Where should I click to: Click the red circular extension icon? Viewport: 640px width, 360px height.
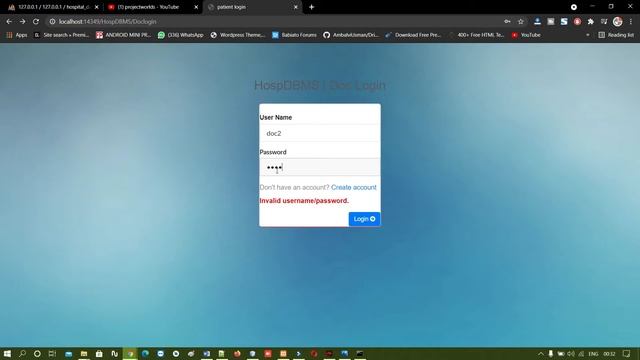tap(577, 22)
